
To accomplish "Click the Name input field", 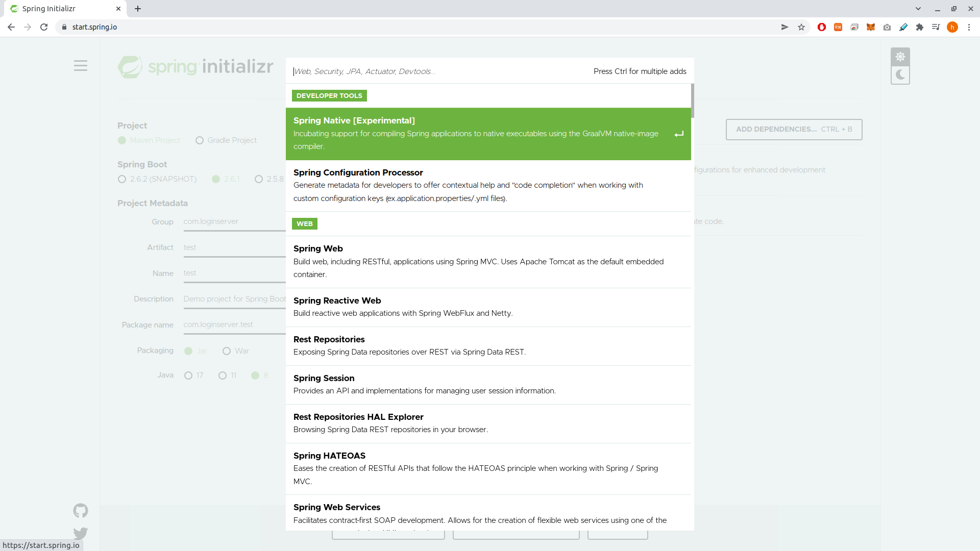I will click(x=235, y=273).
